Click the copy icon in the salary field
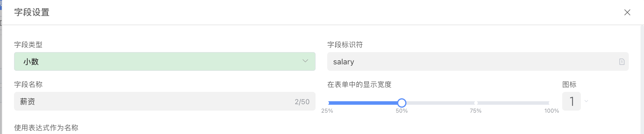The image size is (644, 134). point(622,62)
